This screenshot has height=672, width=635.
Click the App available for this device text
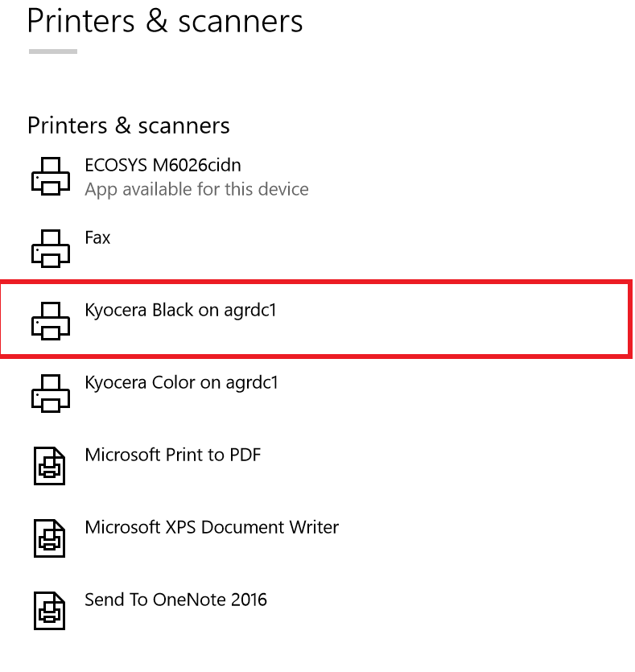(x=196, y=190)
